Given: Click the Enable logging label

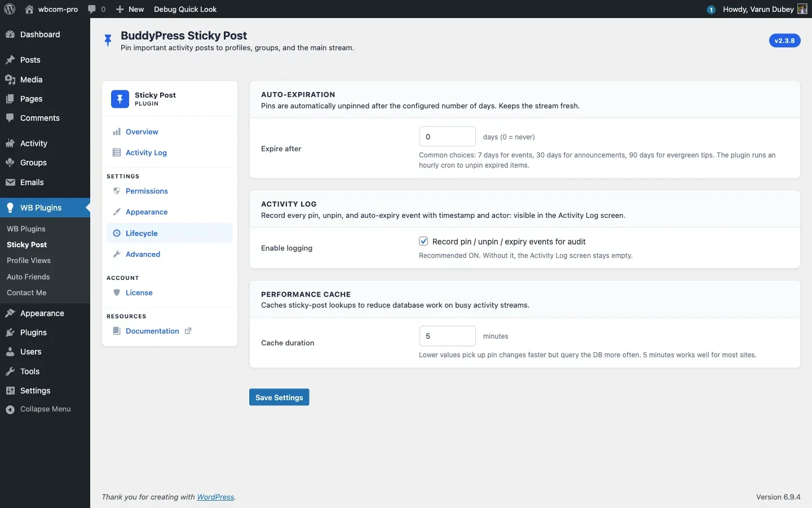Looking at the screenshot, I should click(286, 248).
